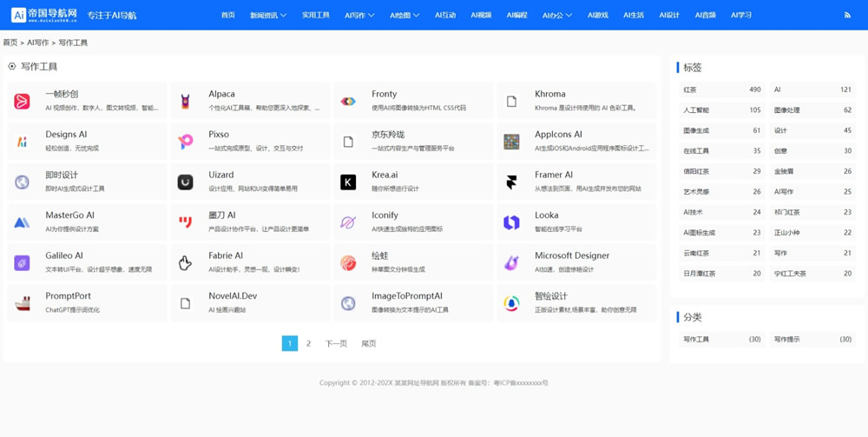Image resolution: width=868 pixels, height=437 pixels.
Task: Select the Krea.ai black K icon
Action: [348, 182]
